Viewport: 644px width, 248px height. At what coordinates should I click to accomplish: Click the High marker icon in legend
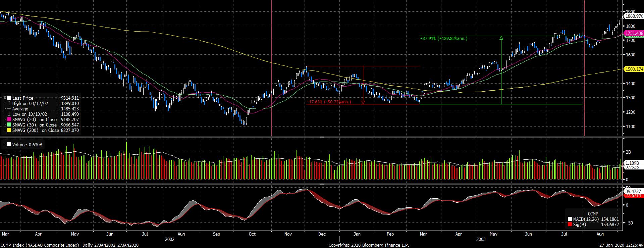pyautogui.click(x=9, y=103)
